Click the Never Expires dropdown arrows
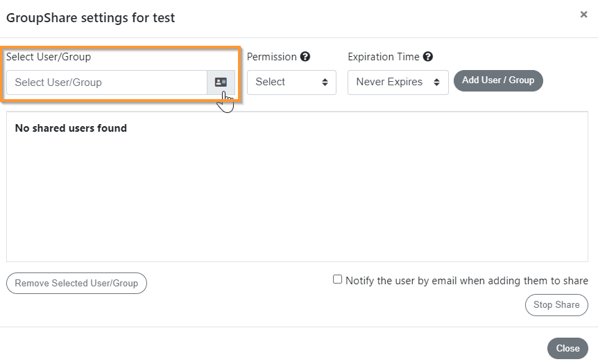The height and width of the screenshot is (364, 598). coord(436,83)
